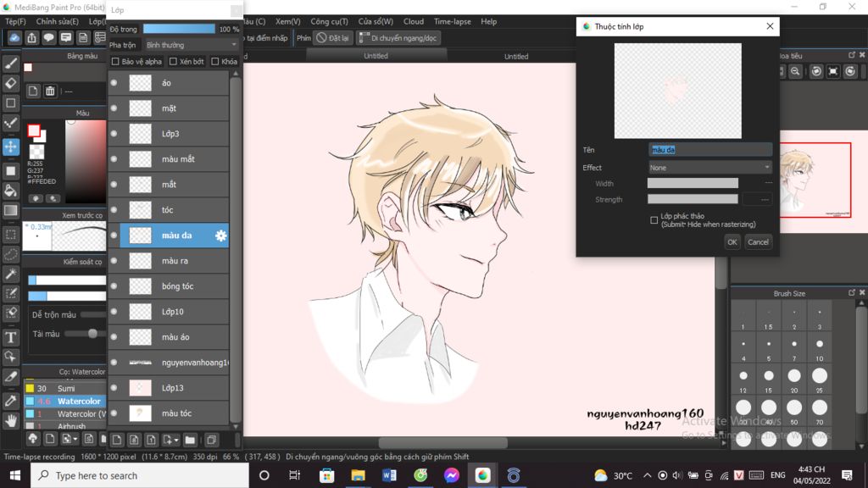Screen dimensions: 868x488
Task: Open Messenger from taskbar
Action: click(x=451, y=475)
